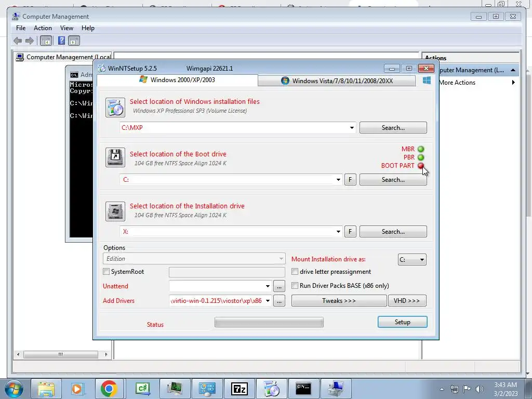Click the network tray icon
Viewport: 532px width, 399px height.
[454, 389]
